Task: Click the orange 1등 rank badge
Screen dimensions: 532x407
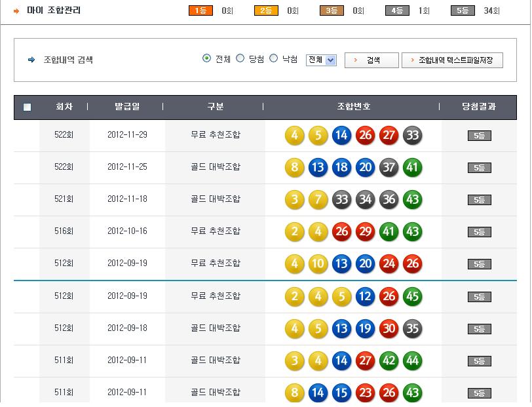Action: pyautogui.click(x=200, y=10)
